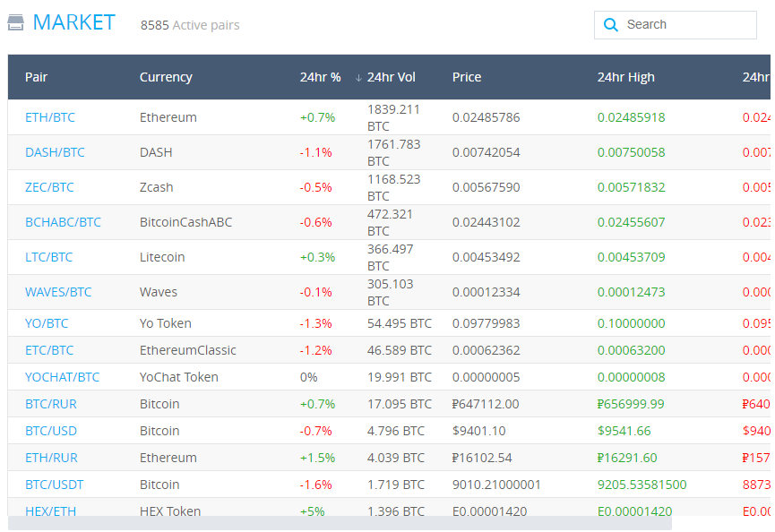The image size is (775, 532).
Task: Click the '-1.1%' change for DASH/BTC
Action: click(316, 152)
